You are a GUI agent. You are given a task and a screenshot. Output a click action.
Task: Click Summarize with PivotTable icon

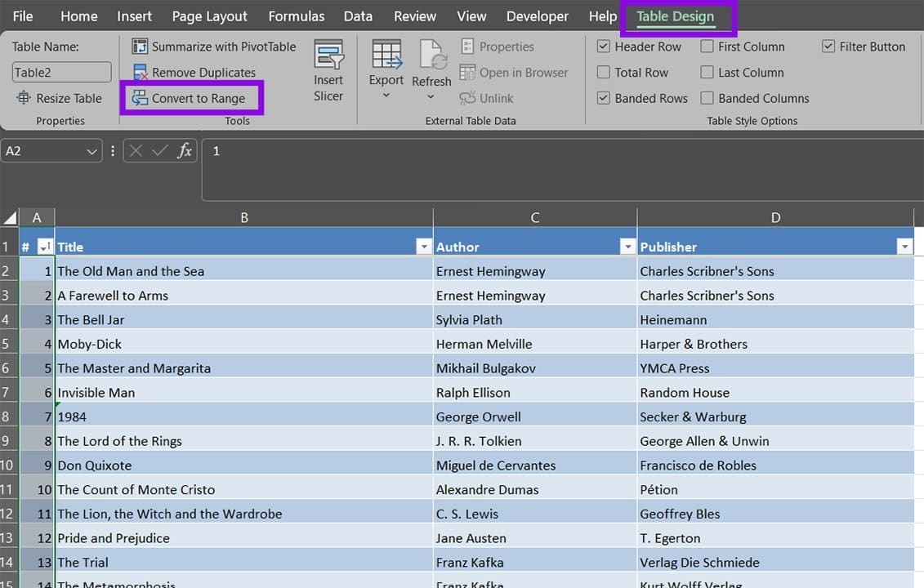pos(140,47)
